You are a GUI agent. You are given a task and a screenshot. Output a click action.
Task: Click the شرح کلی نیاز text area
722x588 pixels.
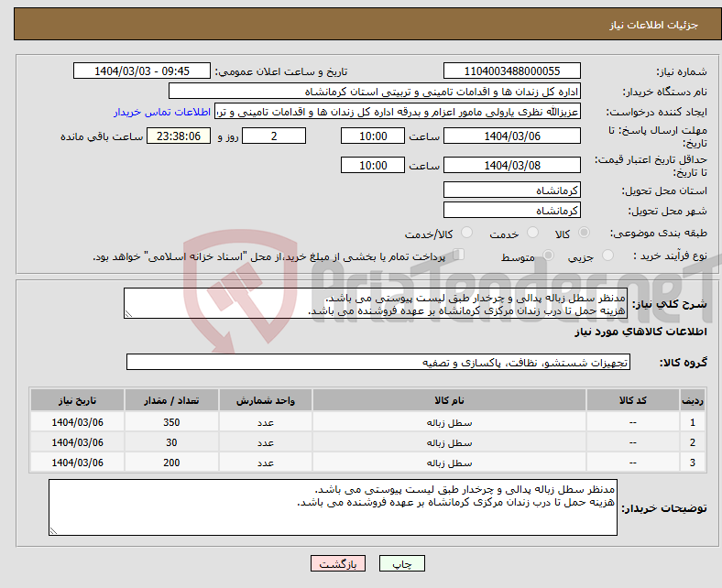(376, 303)
